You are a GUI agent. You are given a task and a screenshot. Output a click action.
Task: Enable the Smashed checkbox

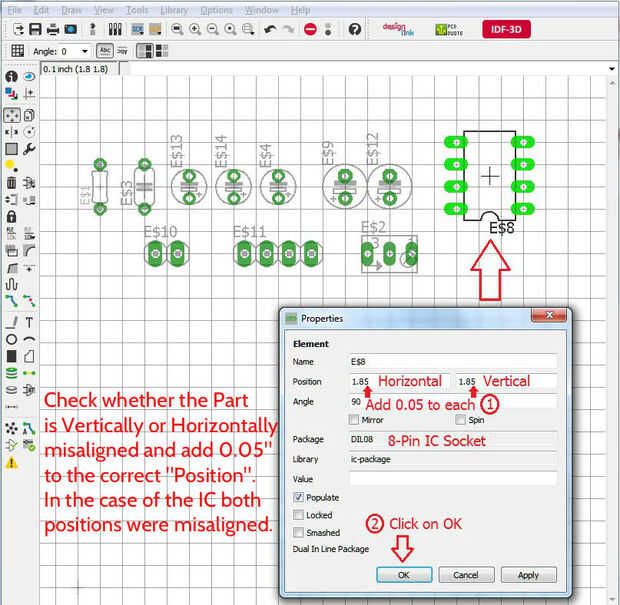(299, 532)
